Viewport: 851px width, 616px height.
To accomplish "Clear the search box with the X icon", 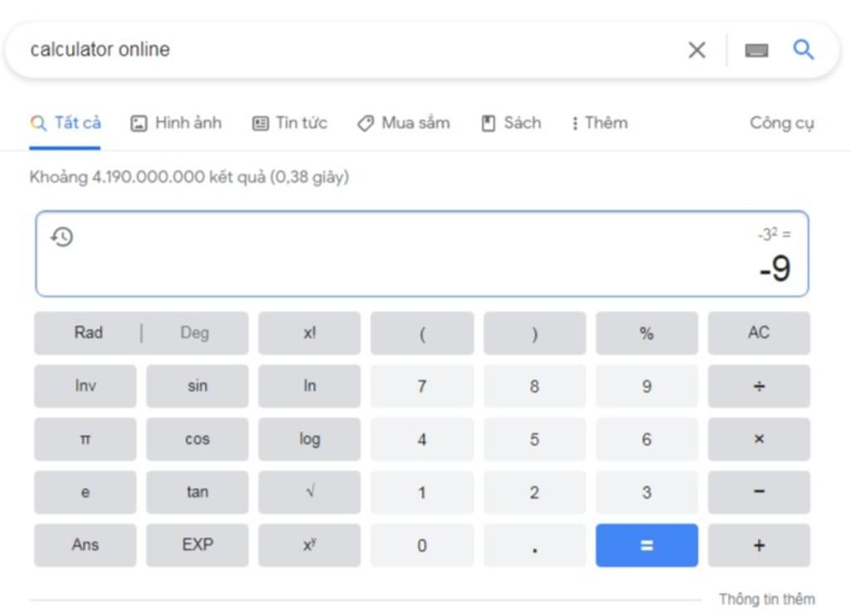I will [x=696, y=51].
